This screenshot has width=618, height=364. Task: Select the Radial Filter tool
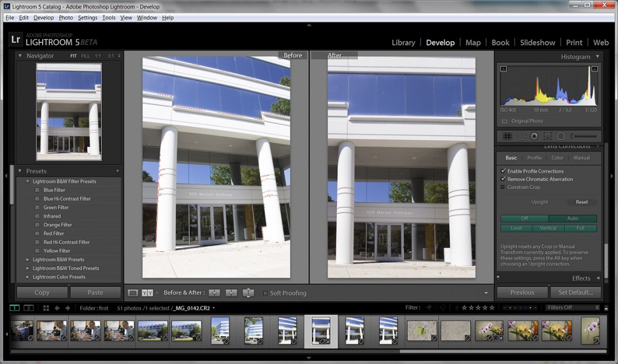coord(561,136)
